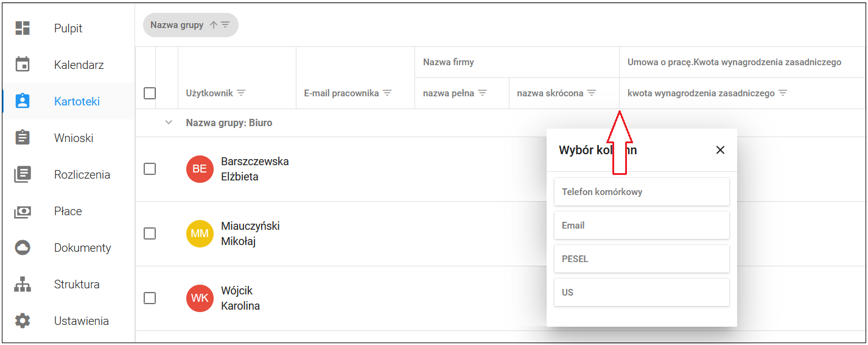
Task: Open Rozliczenia icon in sidebar
Action: 23,174
